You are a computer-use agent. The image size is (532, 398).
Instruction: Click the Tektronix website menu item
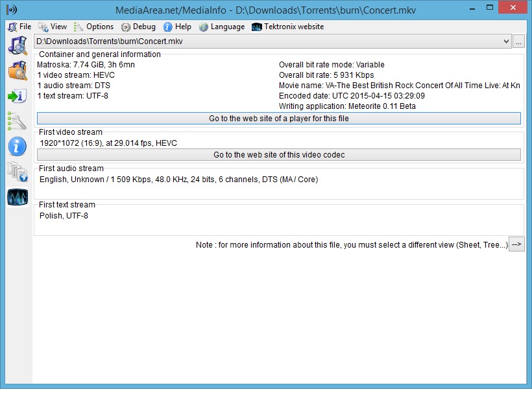click(x=287, y=27)
